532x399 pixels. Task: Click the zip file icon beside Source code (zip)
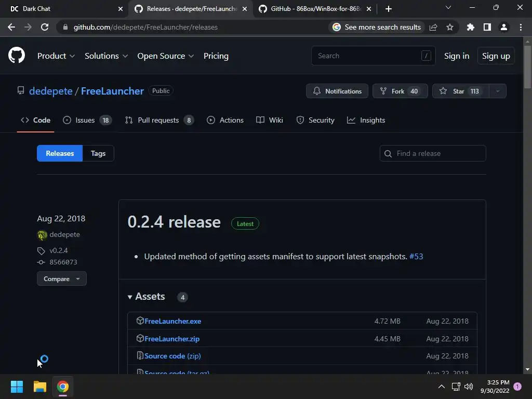(x=140, y=355)
